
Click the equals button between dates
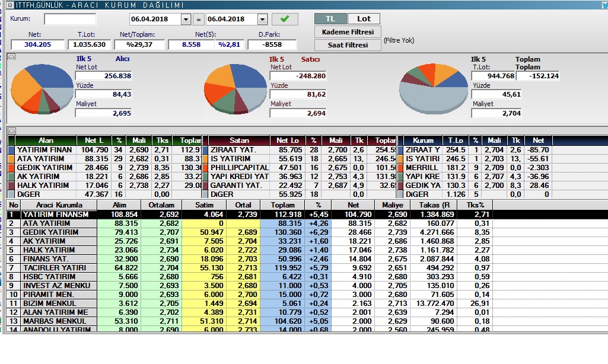pos(199,19)
